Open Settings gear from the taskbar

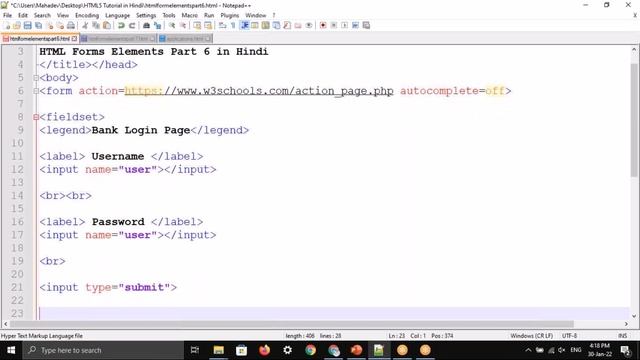click(287, 350)
